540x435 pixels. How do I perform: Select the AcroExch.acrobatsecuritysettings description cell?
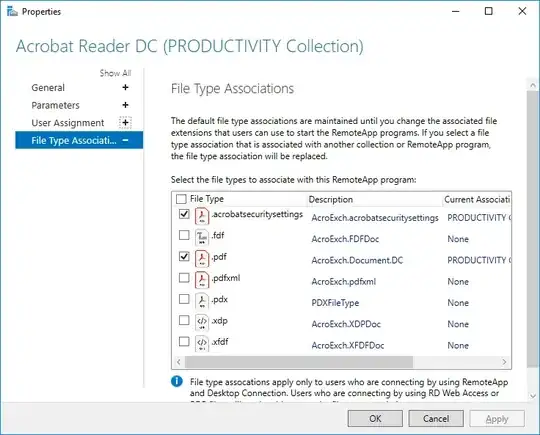375,218
